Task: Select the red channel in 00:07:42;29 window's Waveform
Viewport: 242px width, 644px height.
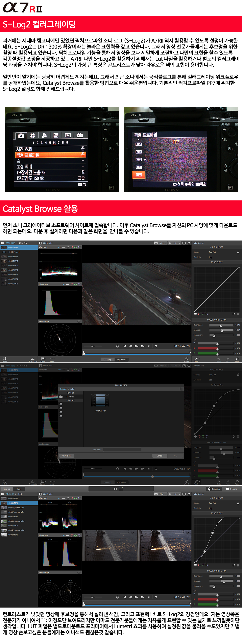Action: pyautogui.click(x=72, y=247)
